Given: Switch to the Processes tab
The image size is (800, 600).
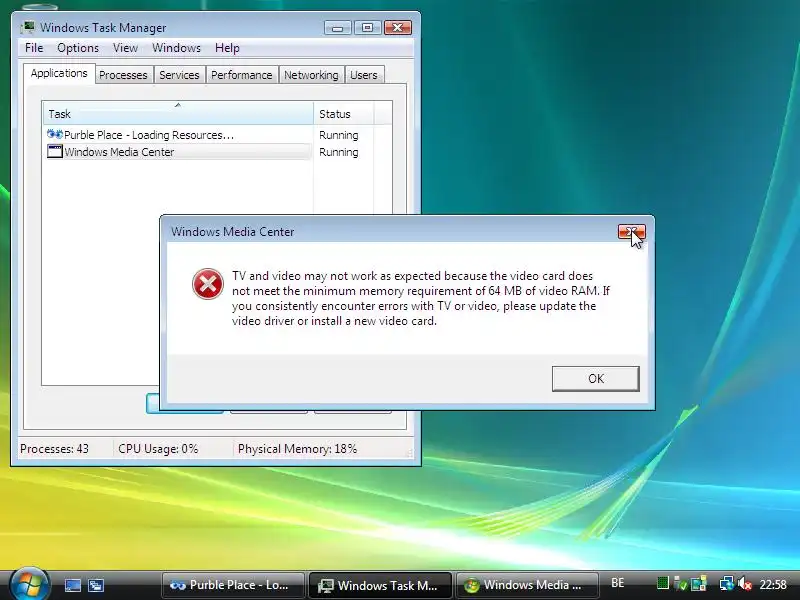Looking at the screenshot, I should tap(123, 75).
